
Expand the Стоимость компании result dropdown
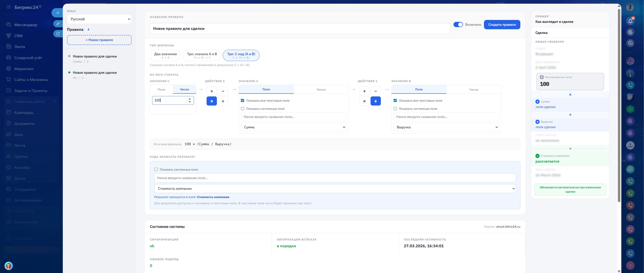pos(335,189)
